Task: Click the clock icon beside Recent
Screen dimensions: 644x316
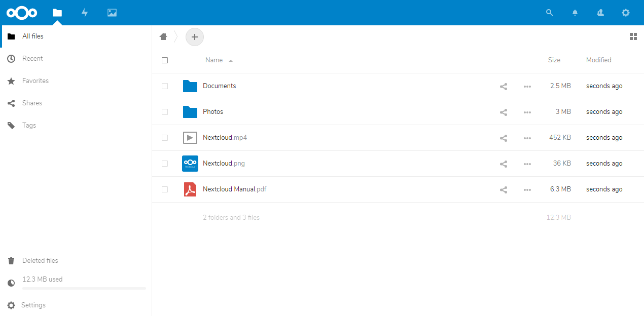Action: [x=11, y=59]
